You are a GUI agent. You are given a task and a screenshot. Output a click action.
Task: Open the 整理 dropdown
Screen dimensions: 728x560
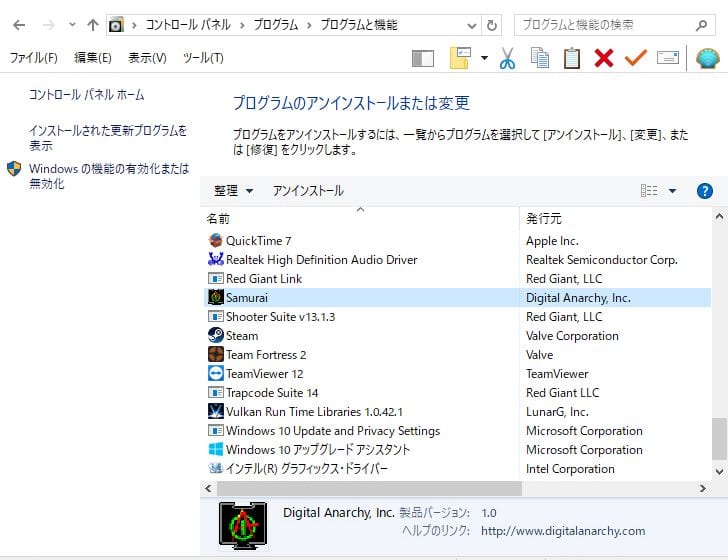click(233, 191)
